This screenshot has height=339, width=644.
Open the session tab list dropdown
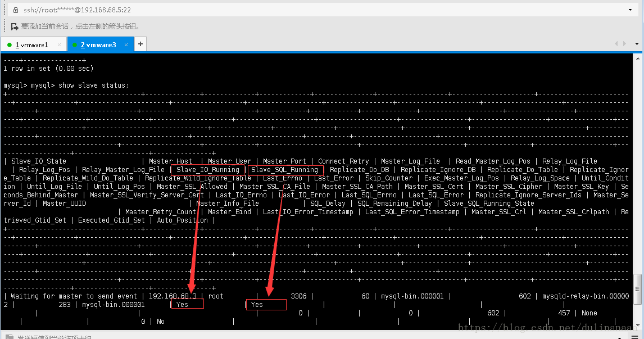[637, 44]
